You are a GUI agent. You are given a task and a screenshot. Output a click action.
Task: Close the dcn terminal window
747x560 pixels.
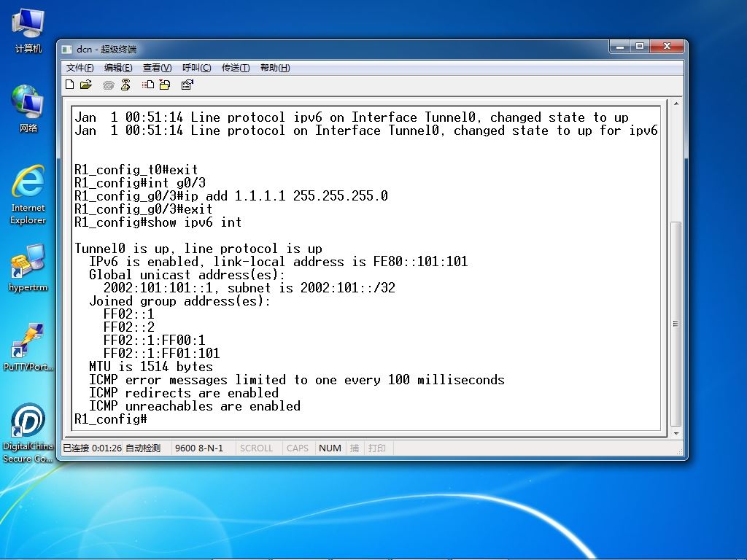[667, 47]
